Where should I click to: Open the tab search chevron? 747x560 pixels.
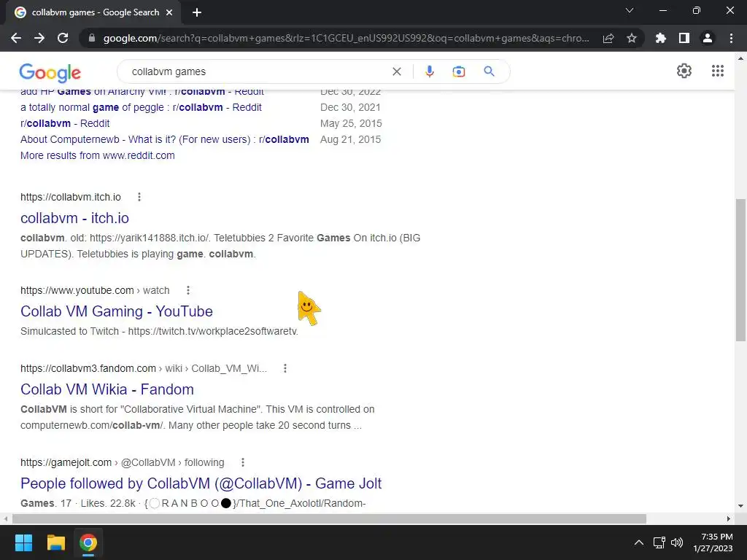click(x=630, y=10)
